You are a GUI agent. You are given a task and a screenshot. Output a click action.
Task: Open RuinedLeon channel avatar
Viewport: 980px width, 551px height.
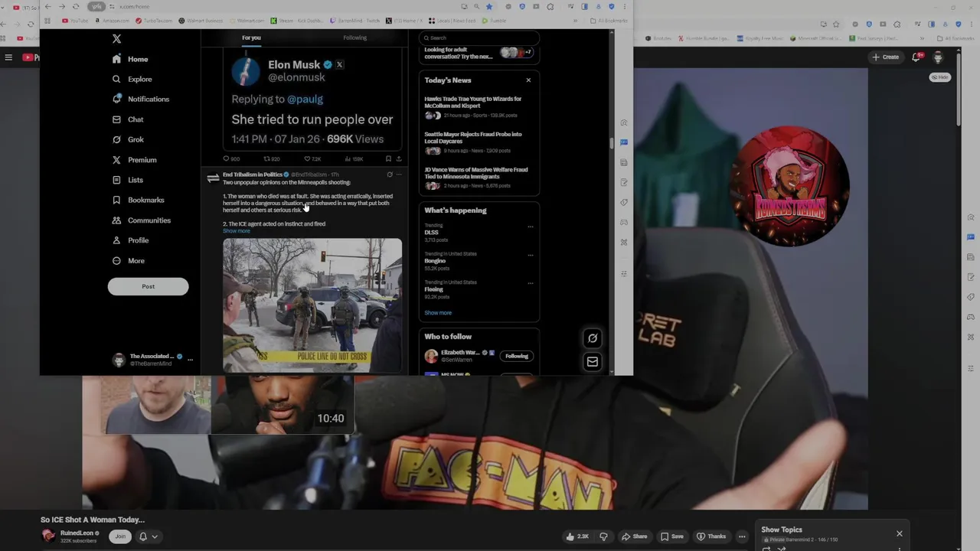coord(48,536)
